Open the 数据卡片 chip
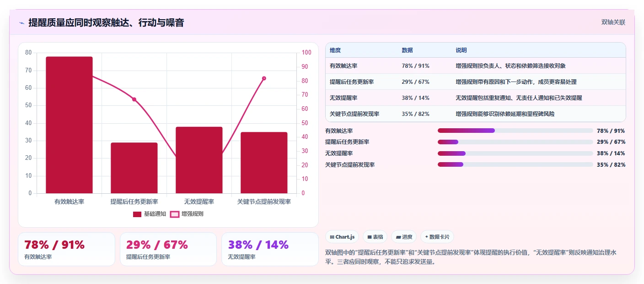The image size is (644, 284). tap(437, 237)
